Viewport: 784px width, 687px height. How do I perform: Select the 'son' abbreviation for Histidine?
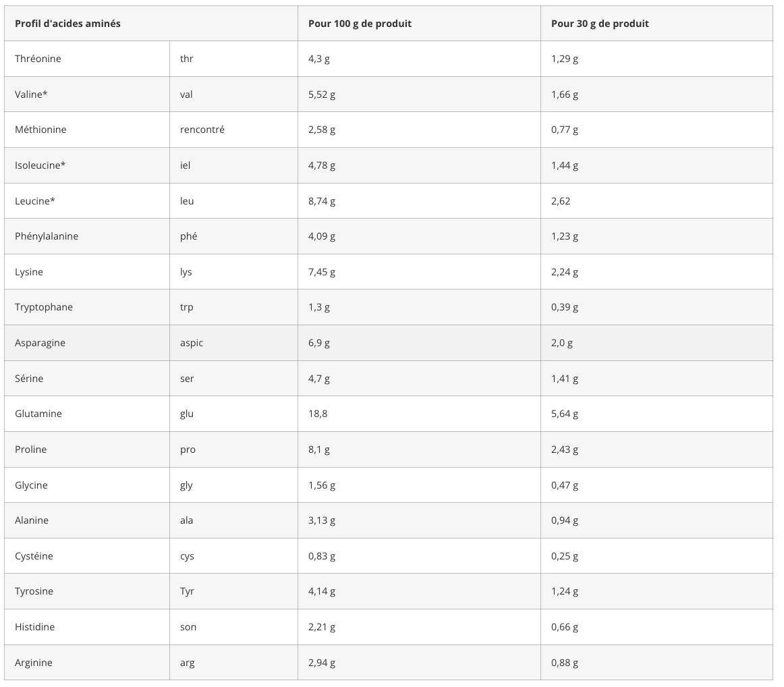click(x=188, y=627)
